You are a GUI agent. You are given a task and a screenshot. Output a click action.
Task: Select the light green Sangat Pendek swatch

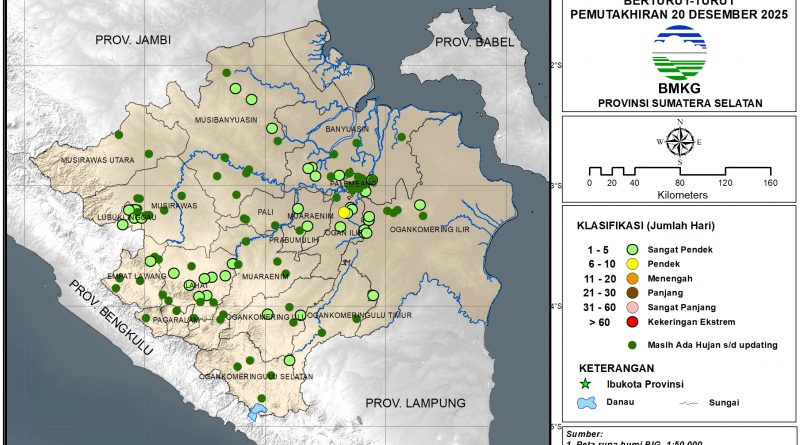[x=632, y=248]
